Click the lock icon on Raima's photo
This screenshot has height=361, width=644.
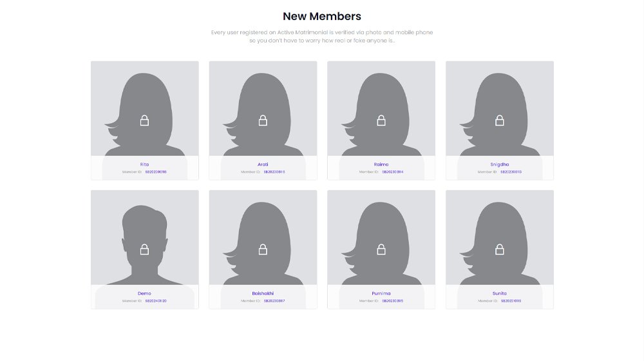tap(381, 121)
